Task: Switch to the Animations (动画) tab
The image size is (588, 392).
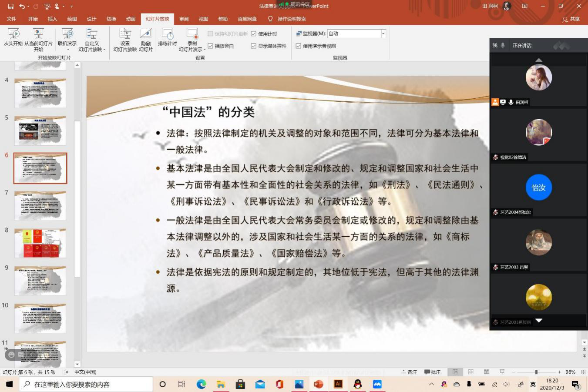Action: coord(131,19)
